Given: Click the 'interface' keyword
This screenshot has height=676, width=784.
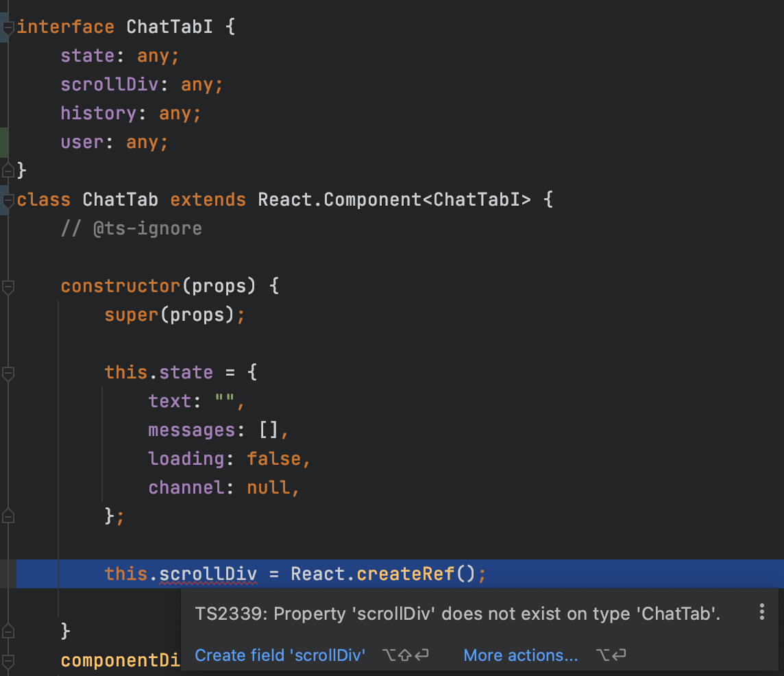Looking at the screenshot, I should 66,27.
